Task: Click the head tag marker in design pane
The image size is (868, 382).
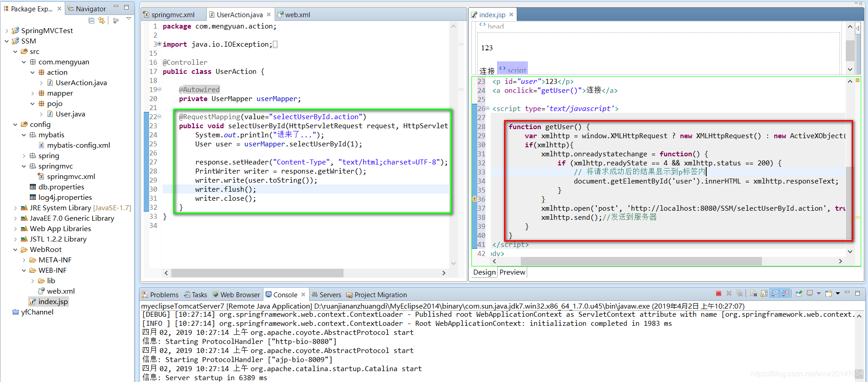Action: pos(491,26)
